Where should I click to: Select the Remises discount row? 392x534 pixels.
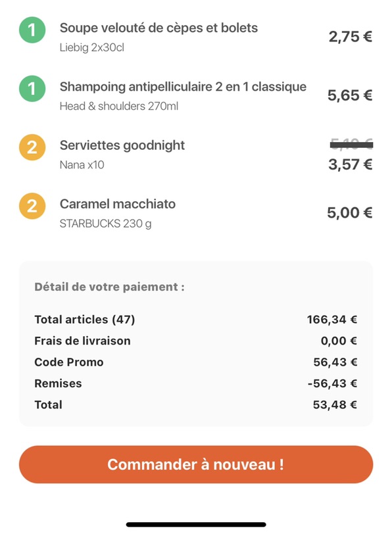pos(196,383)
